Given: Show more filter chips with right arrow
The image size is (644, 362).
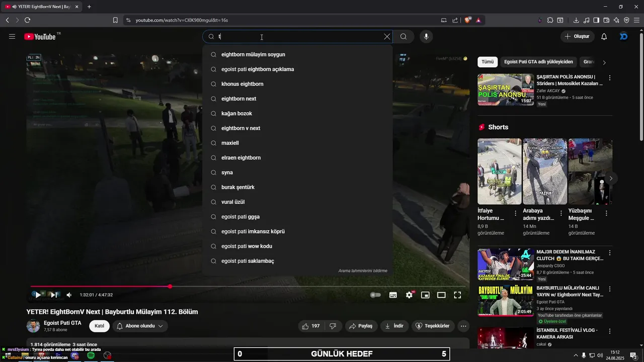Looking at the screenshot, I should click(604, 62).
